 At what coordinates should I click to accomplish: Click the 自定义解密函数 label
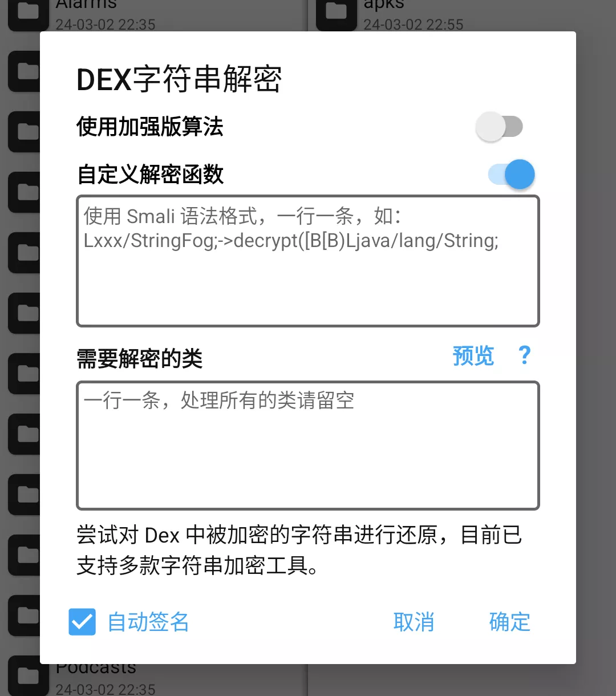coord(150,175)
